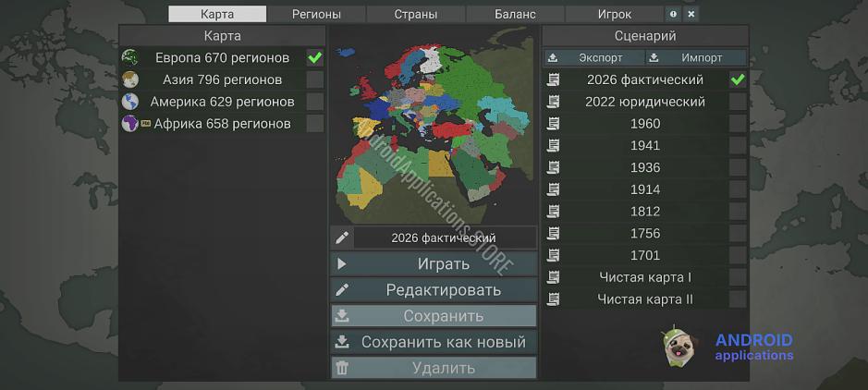Click the Сохранить button
Viewport: 868px width, 390px height.
pos(434,316)
